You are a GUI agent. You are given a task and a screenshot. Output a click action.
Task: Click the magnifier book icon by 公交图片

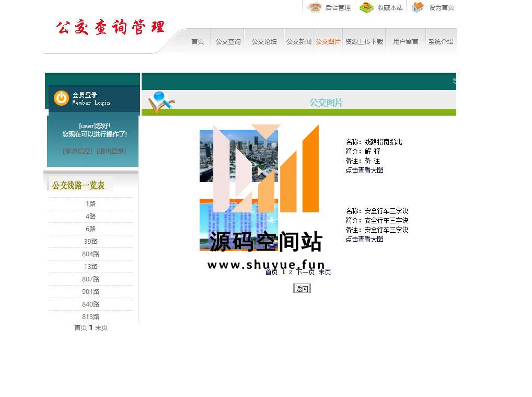coord(161,102)
